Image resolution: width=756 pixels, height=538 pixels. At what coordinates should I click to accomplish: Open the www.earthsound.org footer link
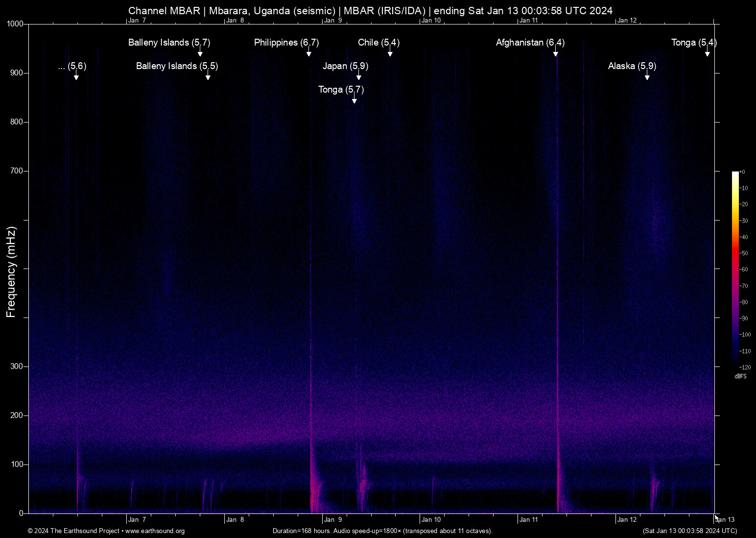[155, 531]
